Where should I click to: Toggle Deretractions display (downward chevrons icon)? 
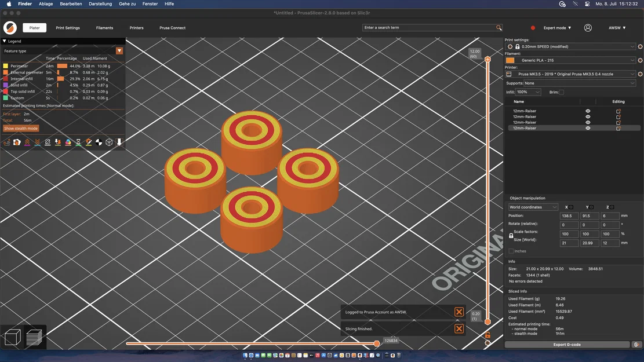coord(37,142)
